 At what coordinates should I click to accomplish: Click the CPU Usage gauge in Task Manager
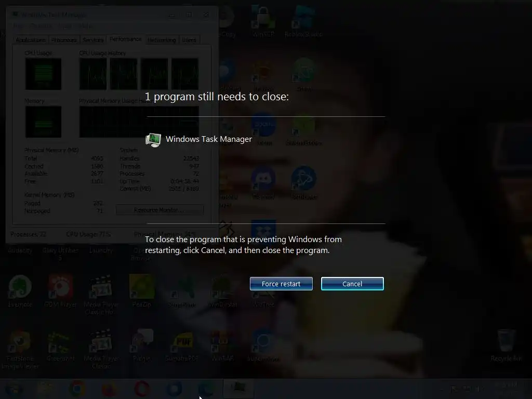tap(44, 74)
